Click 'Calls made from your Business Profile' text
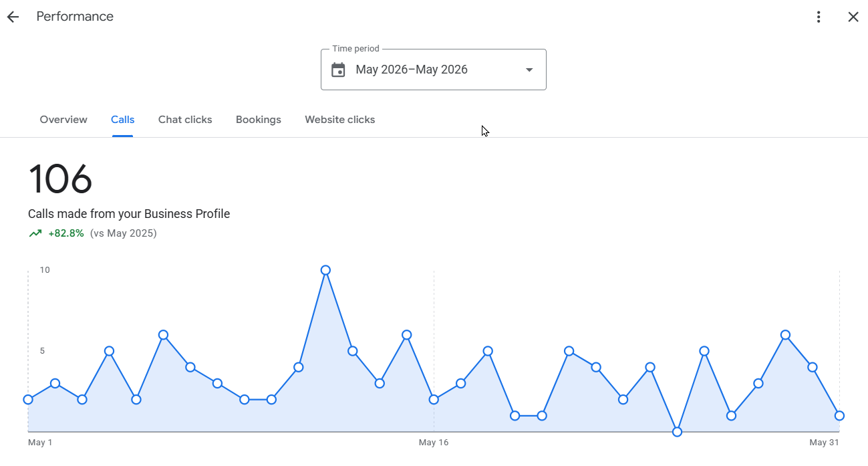868x466 pixels. (x=129, y=214)
